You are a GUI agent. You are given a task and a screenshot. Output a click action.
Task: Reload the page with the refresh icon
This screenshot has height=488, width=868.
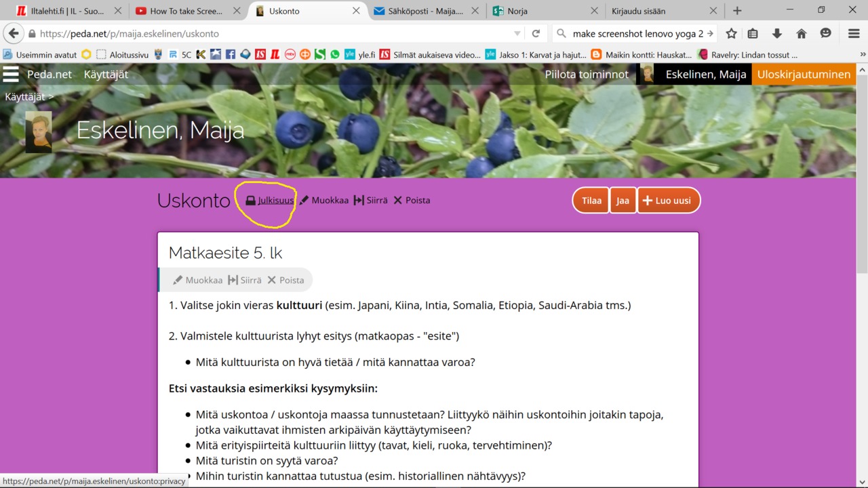tap(536, 33)
